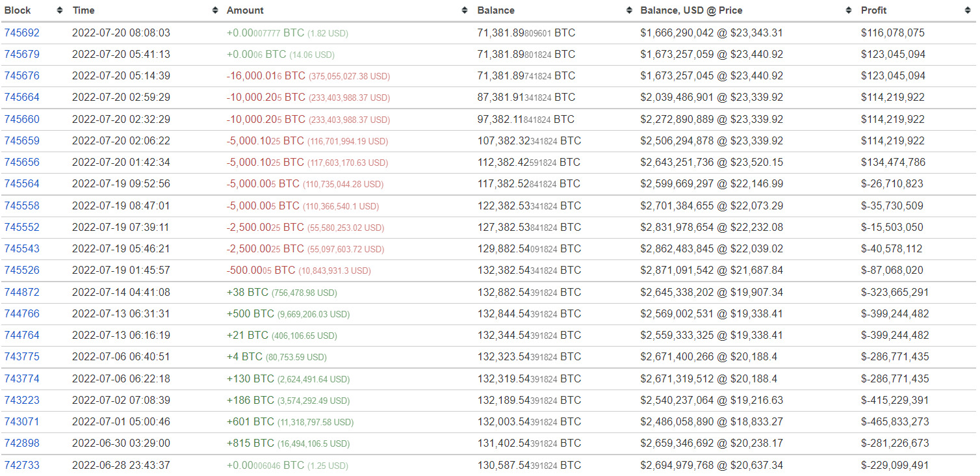Image resolution: width=980 pixels, height=476 pixels.
Task: Open block 745564 link
Action: [x=21, y=184]
